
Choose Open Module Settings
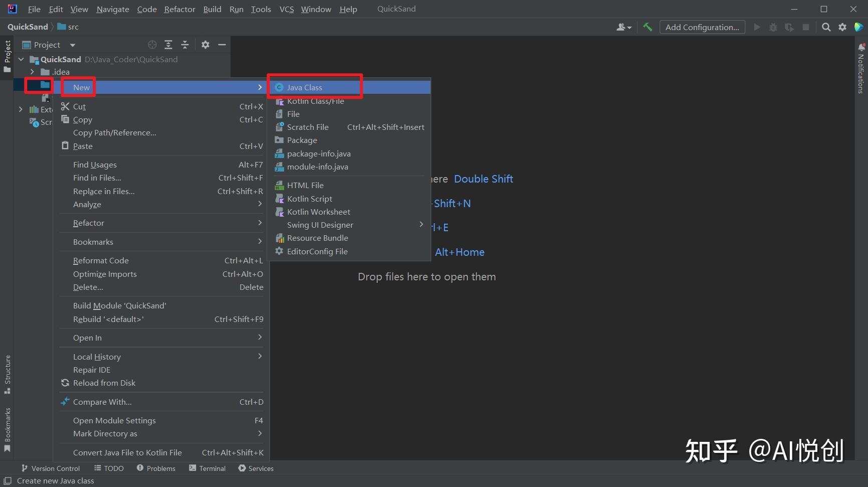coord(161,420)
